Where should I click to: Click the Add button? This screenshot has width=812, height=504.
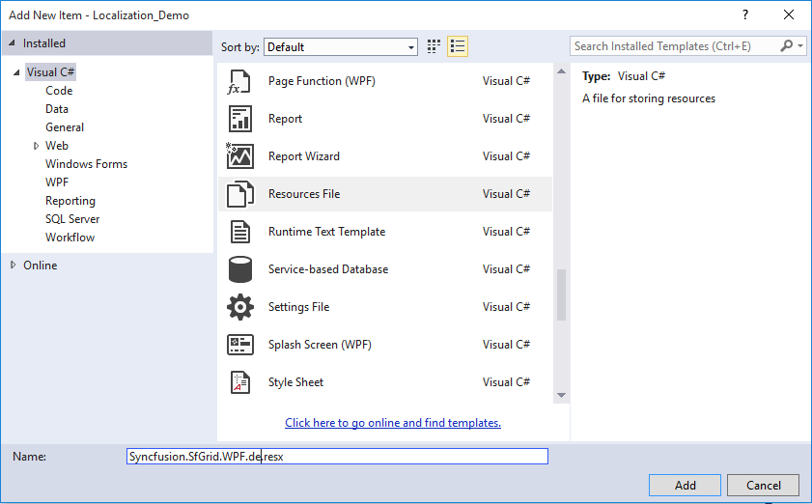pos(685,486)
